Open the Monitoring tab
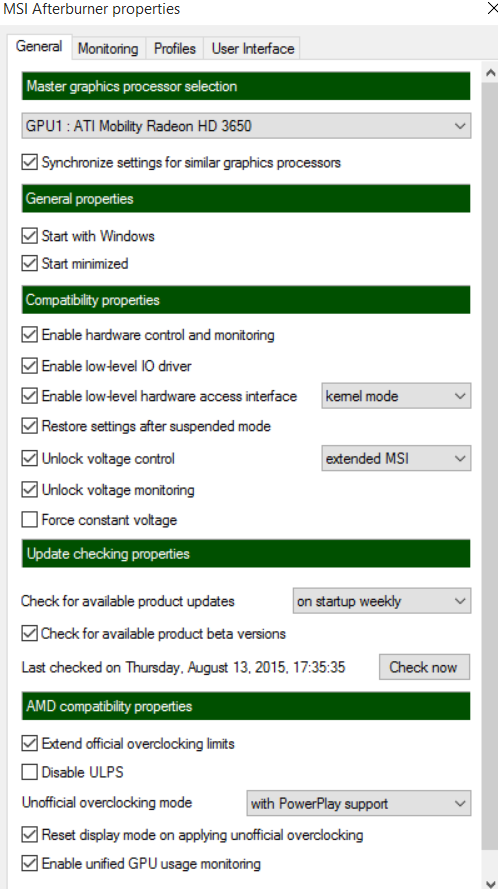The width and height of the screenshot is (498, 889). click(108, 48)
